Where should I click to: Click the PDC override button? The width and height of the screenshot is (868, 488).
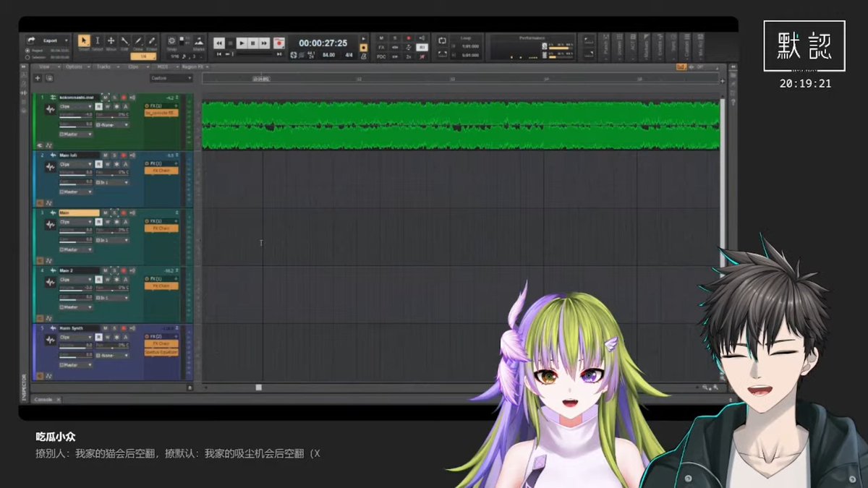(381, 56)
